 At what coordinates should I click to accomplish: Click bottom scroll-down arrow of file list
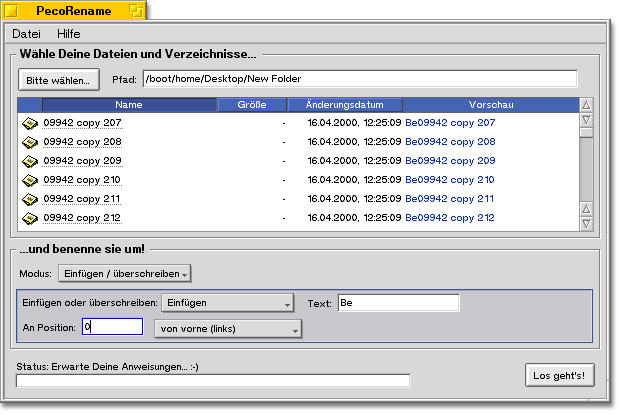[587, 224]
